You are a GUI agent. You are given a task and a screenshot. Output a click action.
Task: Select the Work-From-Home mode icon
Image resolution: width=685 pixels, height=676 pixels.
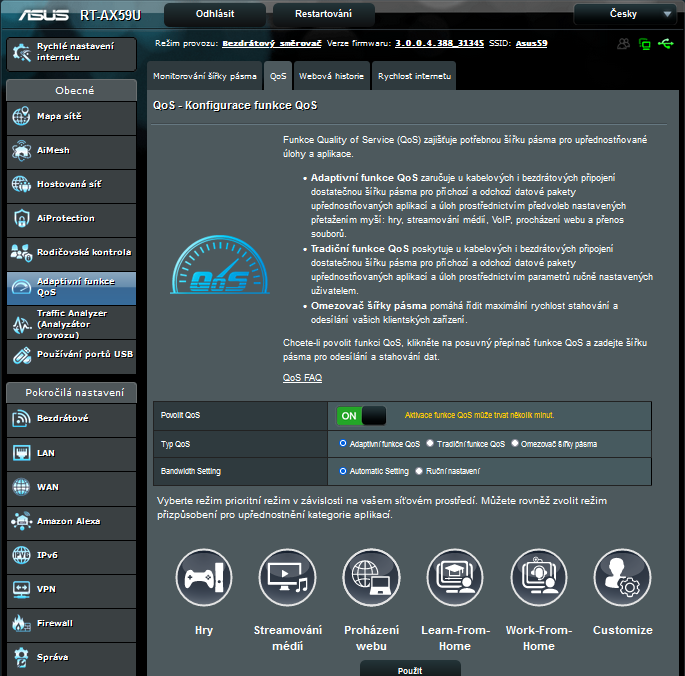(539, 578)
